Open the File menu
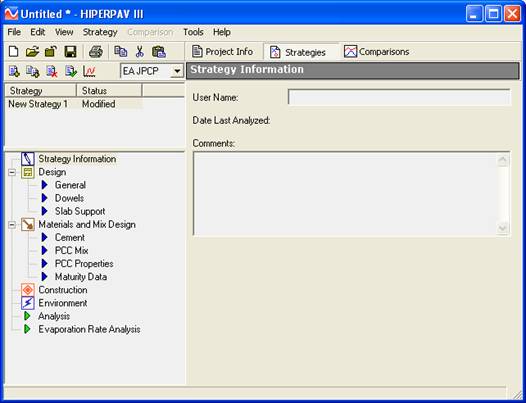The image size is (526, 403). point(14,32)
